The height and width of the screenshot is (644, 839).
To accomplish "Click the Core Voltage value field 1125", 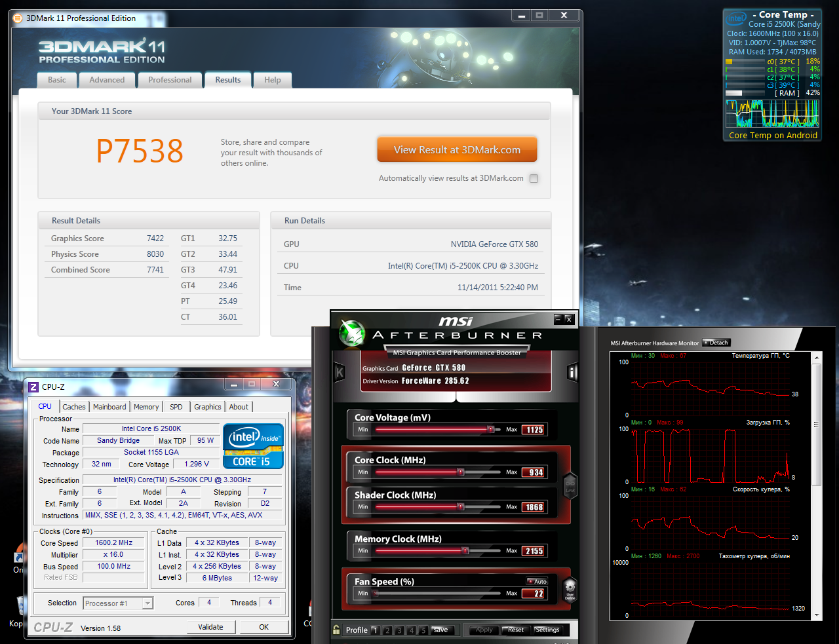I will [x=534, y=430].
